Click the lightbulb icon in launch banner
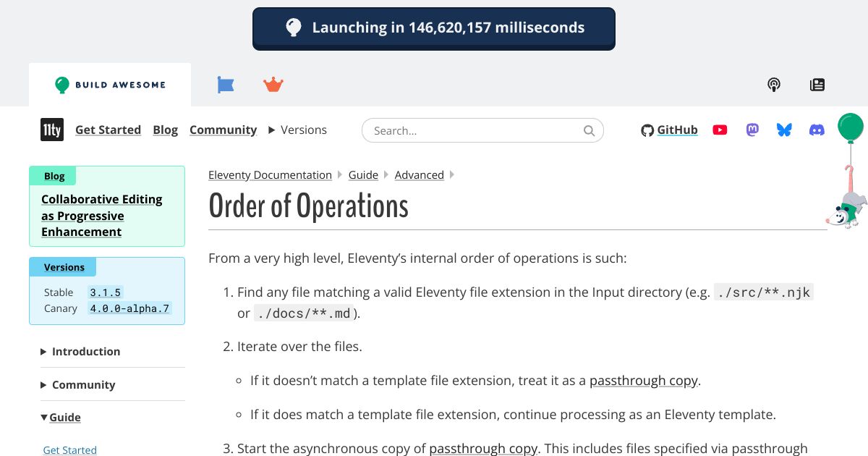This screenshot has width=868, height=456. (x=293, y=28)
